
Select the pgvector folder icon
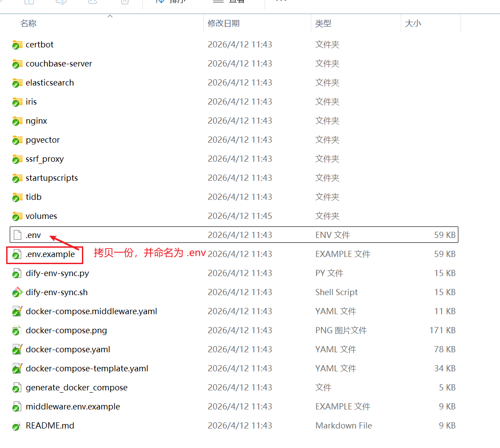pyautogui.click(x=17, y=140)
